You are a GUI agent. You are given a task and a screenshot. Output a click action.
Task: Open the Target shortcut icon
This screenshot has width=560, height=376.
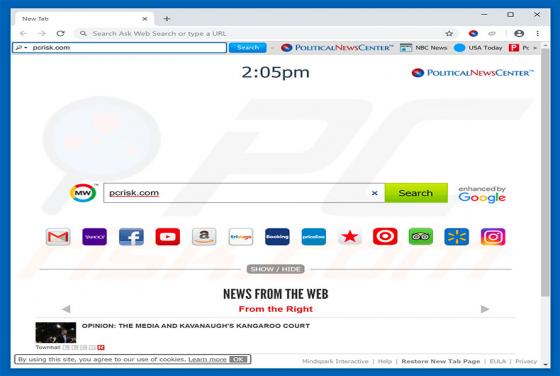(x=385, y=237)
